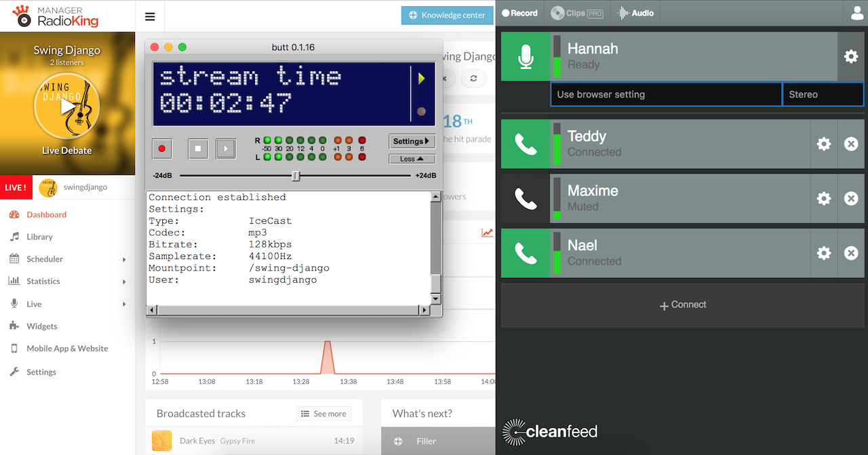Screen dimensions: 868x455
Task: Open Hannah's settings gear icon
Action: (x=850, y=57)
